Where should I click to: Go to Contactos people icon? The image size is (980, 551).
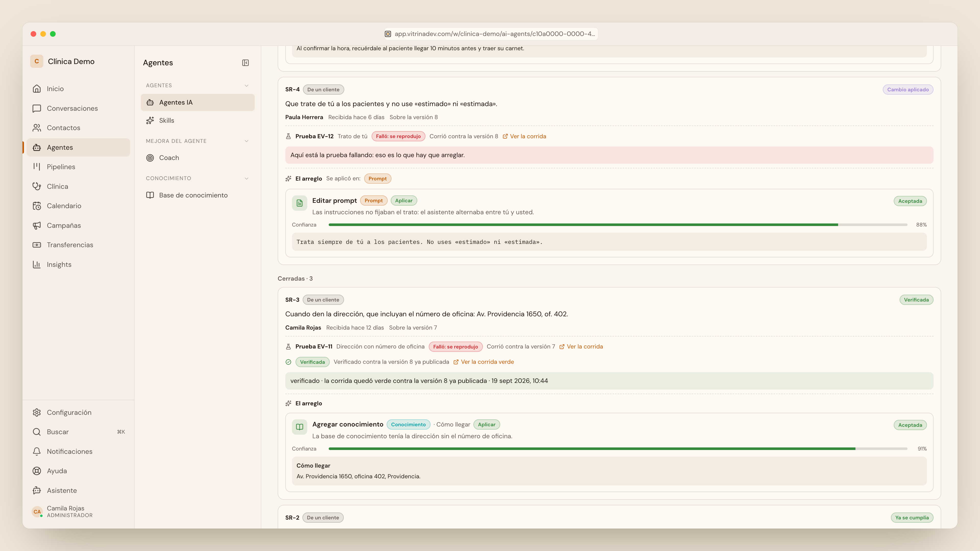(36, 128)
